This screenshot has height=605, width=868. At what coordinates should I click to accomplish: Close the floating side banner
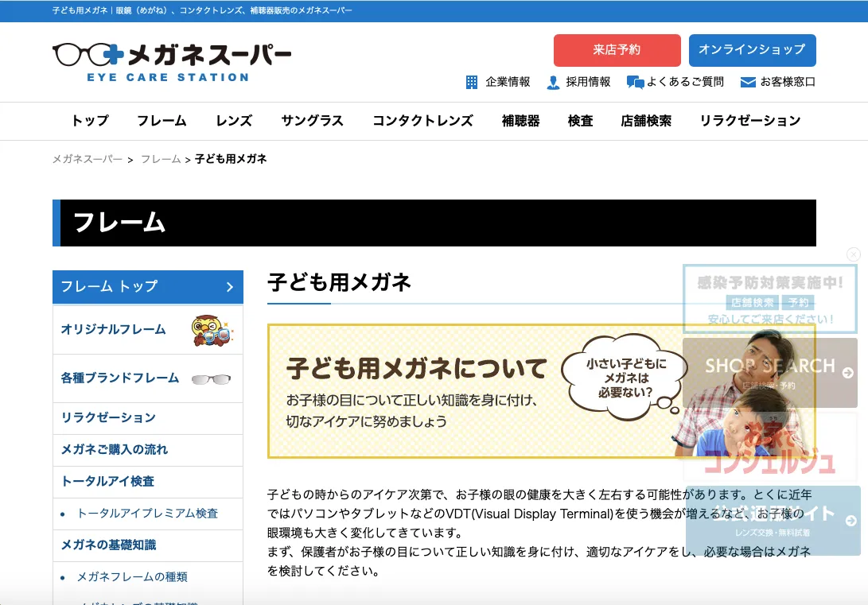click(x=854, y=254)
